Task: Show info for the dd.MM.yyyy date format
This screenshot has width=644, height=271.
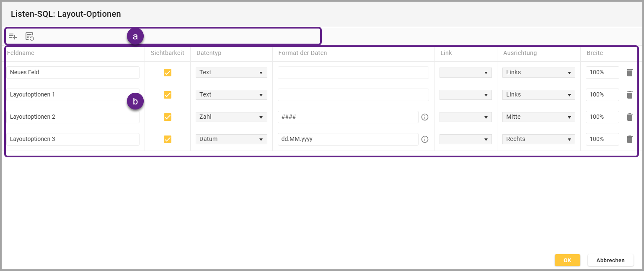Action: tap(425, 139)
